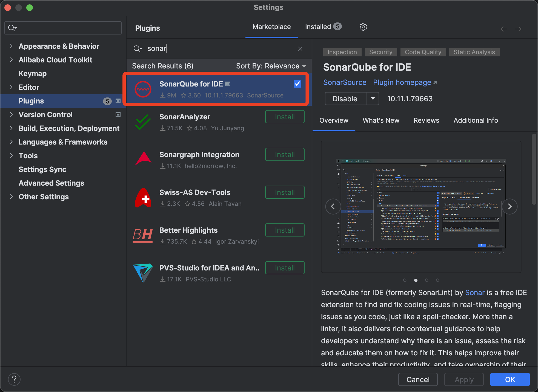Click the plugin search text field

tap(219, 49)
